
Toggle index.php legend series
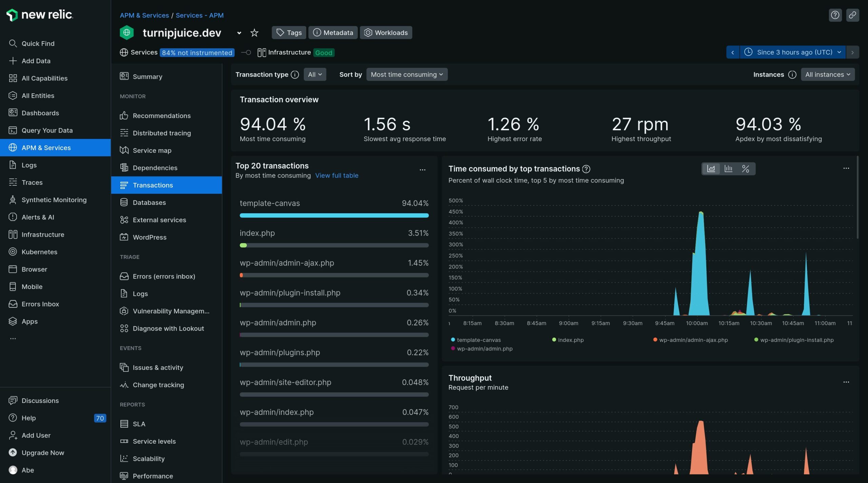pyautogui.click(x=568, y=340)
